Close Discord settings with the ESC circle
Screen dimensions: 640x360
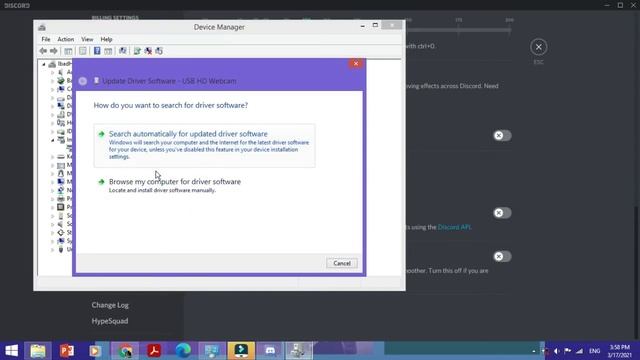point(538,47)
